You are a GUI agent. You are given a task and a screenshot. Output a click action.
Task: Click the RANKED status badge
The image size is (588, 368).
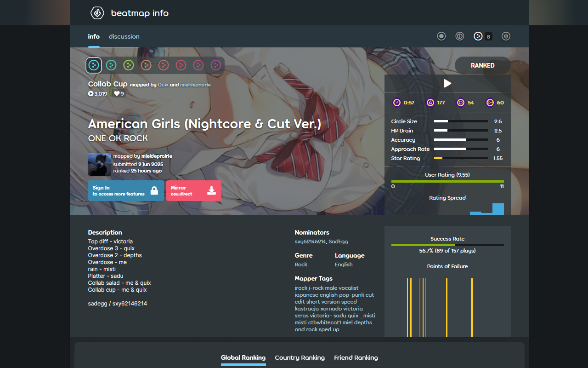tap(483, 65)
